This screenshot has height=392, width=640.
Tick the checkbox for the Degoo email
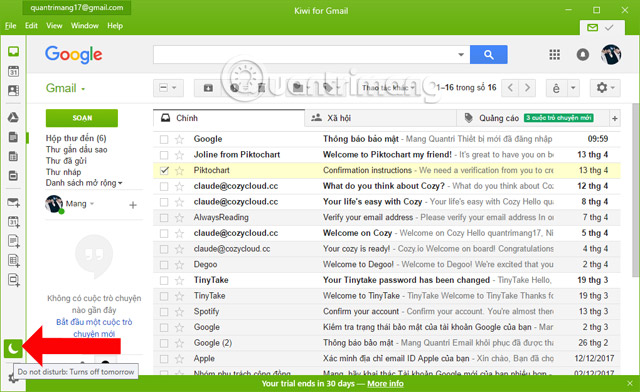(x=164, y=265)
